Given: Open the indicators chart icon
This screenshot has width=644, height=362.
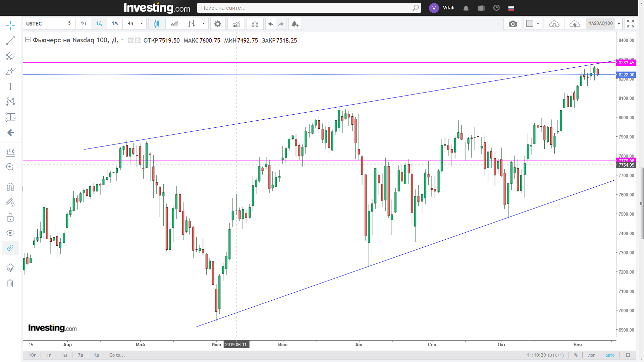Looking at the screenshot, I should 236,24.
